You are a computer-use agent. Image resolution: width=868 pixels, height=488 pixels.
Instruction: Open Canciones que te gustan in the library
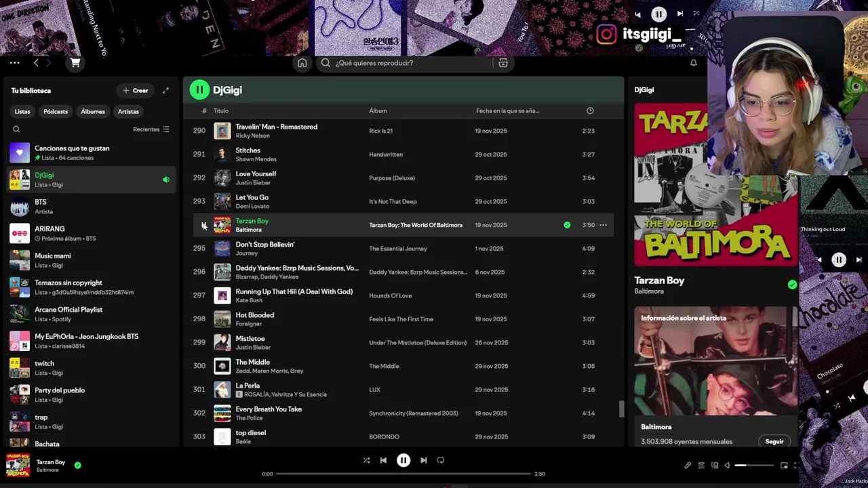click(x=92, y=152)
